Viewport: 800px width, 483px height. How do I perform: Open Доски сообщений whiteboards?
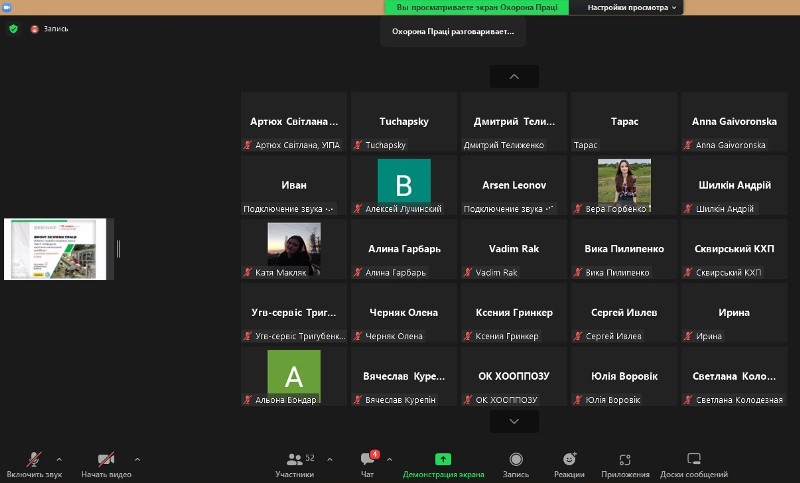click(x=694, y=464)
